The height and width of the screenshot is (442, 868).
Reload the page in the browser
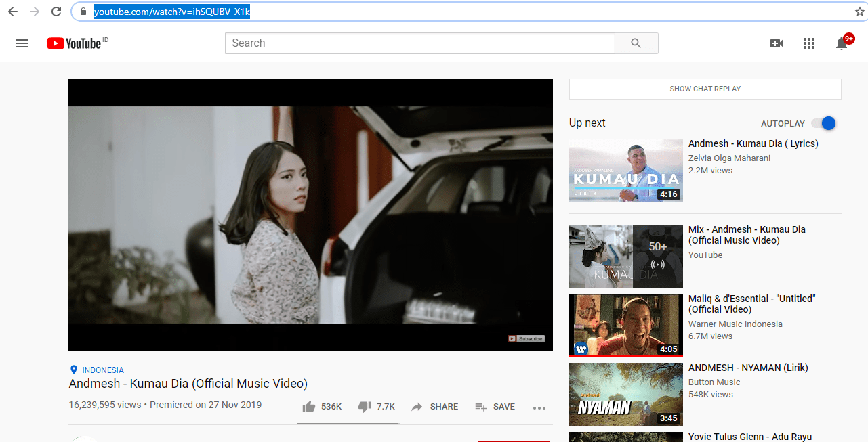(x=56, y=12)
